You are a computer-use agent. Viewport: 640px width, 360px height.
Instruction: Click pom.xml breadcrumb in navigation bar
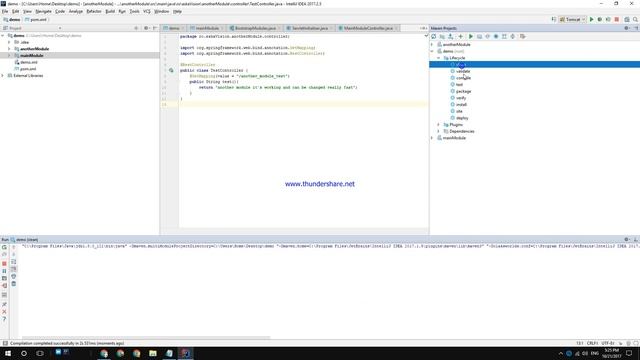click(x=36, y=20)
